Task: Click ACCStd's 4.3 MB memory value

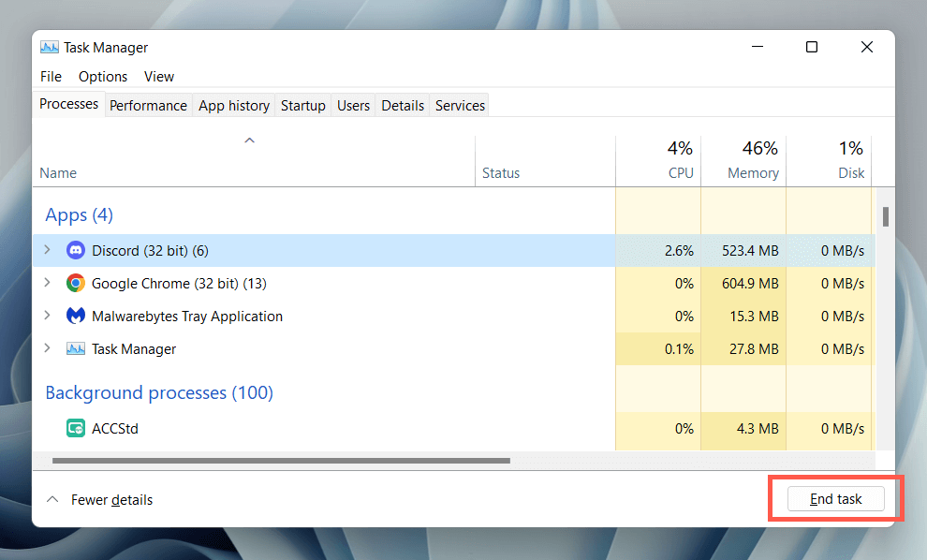Action: coord(758,428)
